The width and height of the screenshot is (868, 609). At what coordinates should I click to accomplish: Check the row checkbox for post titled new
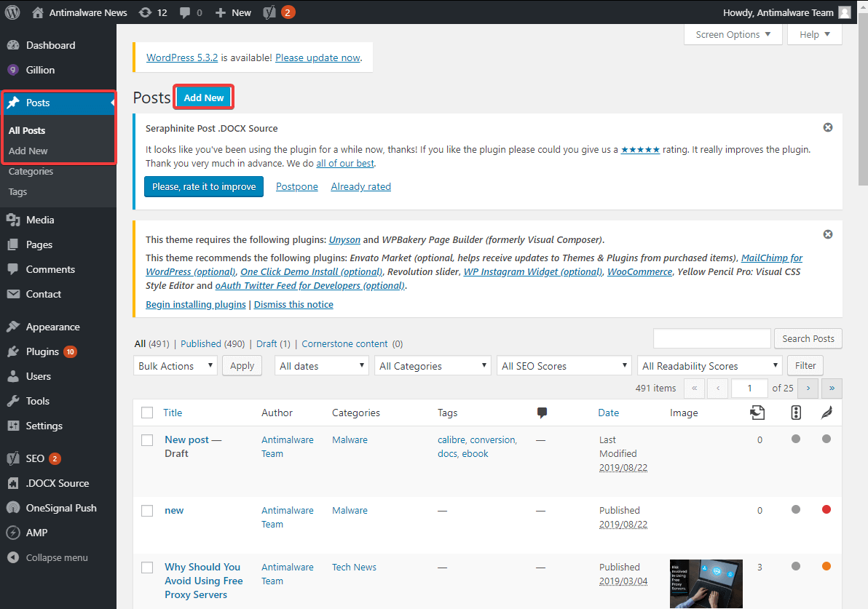click(x=146, y=510)
